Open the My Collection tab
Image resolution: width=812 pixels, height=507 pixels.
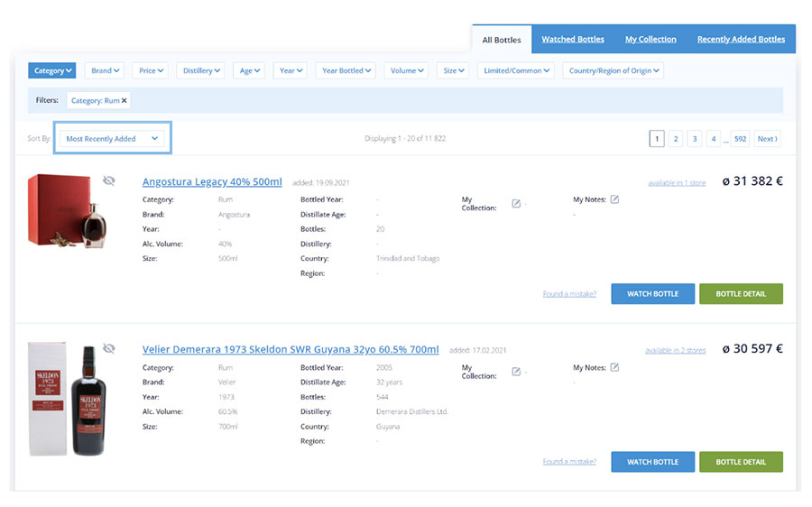651,40
